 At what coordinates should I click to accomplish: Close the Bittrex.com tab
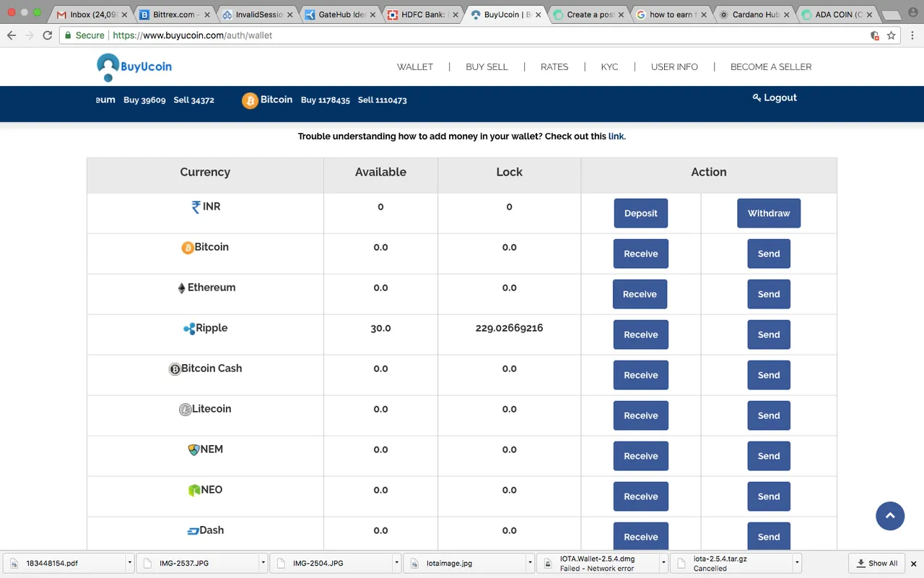[207, 14]
